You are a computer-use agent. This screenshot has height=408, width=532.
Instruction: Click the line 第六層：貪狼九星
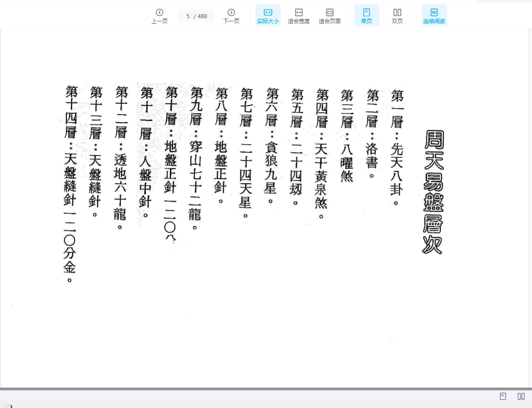coord(272,146)
